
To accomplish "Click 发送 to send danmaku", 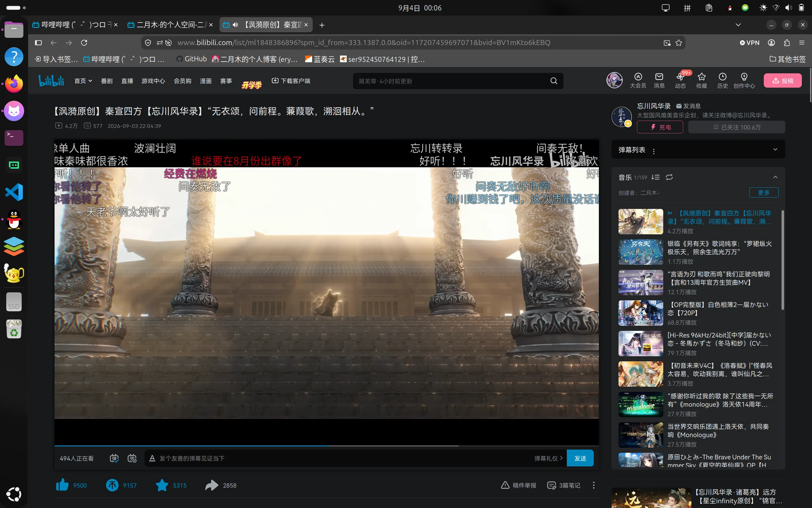I will [x=580, y=458].
